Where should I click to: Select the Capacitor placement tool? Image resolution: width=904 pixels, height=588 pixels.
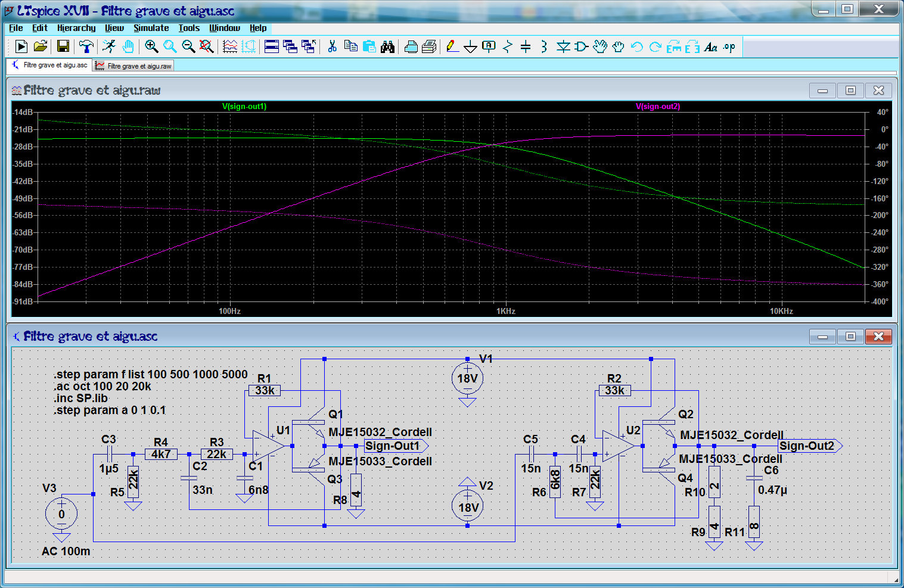pos(526,46)
